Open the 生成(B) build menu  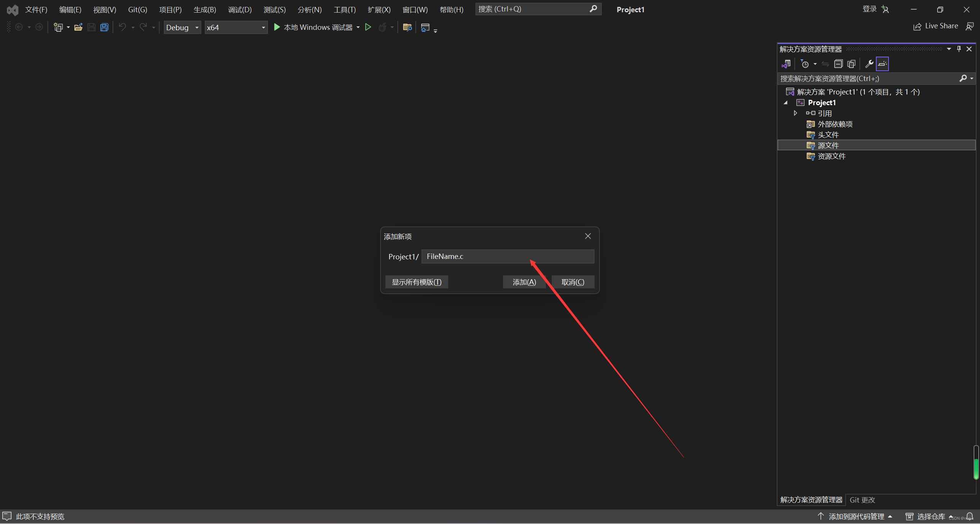205,10
